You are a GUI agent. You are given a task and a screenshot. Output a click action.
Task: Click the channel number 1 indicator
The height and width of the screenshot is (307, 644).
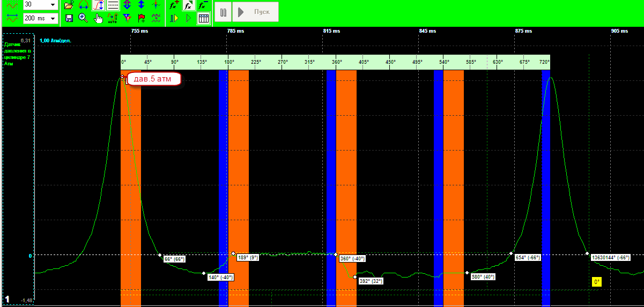(x=8, y=299)
